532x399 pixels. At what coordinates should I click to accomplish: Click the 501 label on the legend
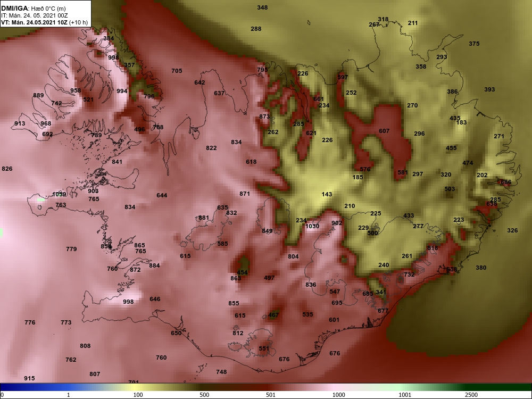click(x=271, y=395)
